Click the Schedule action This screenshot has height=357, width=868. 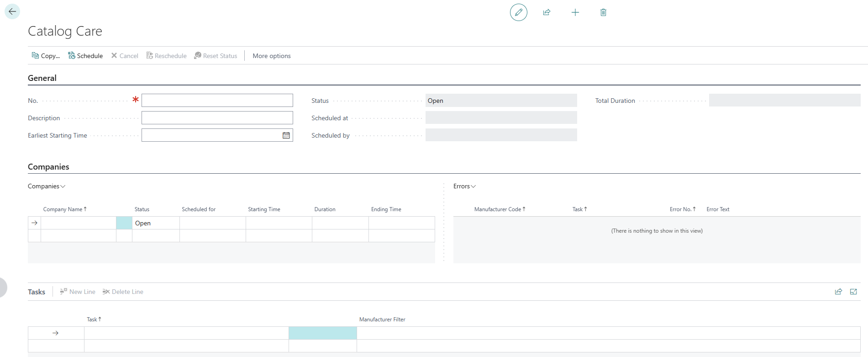pos(85,56)
